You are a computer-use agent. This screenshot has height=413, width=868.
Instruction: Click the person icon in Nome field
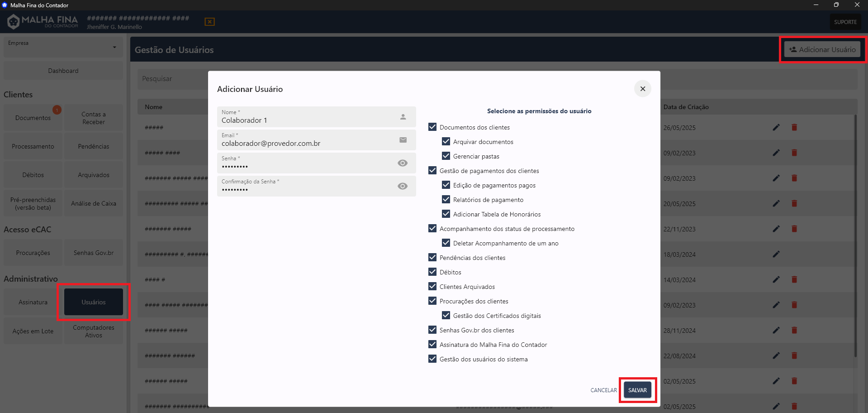tap(403, 117)
